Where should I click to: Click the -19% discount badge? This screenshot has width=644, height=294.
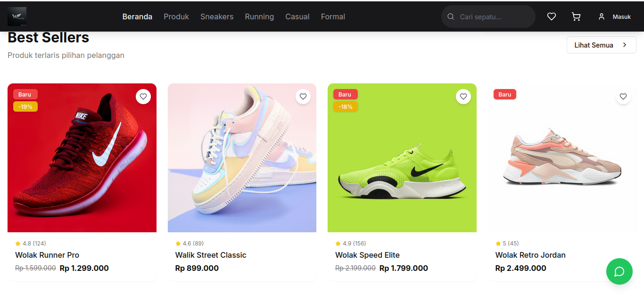coord(25,106)
